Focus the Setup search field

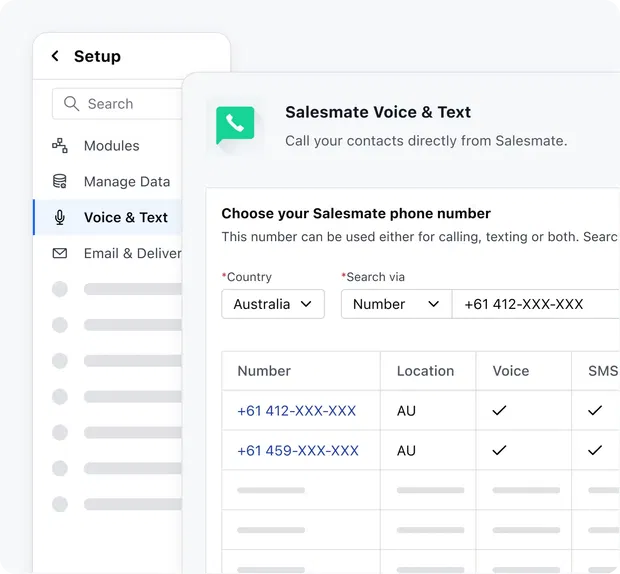[x=117, y=104]
